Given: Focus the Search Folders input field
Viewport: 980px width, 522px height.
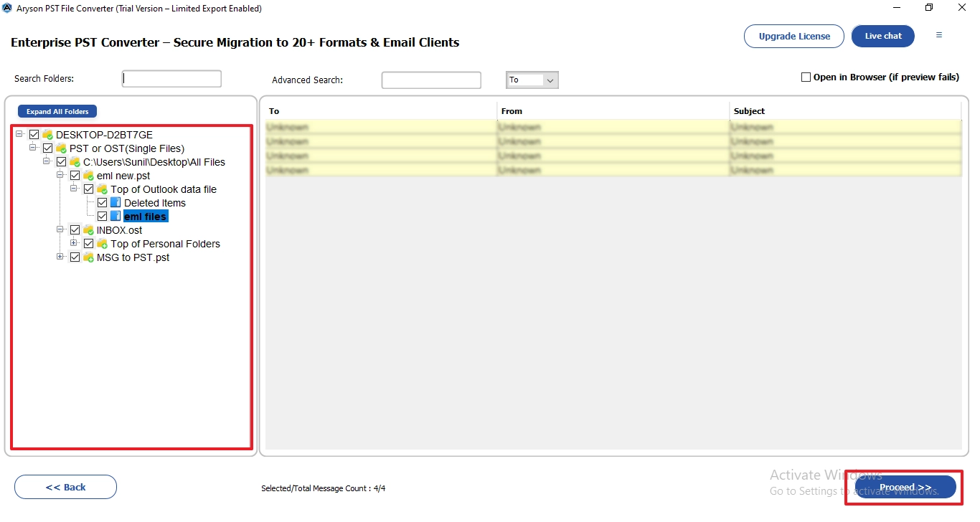Looking at the screenshot, I should click(x=171, y=79).
